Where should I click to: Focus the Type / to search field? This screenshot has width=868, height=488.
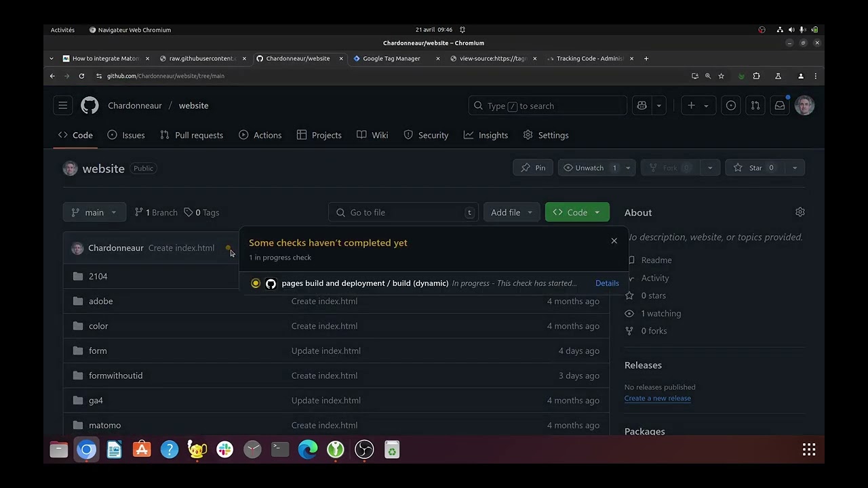click(x=548, y=106)
